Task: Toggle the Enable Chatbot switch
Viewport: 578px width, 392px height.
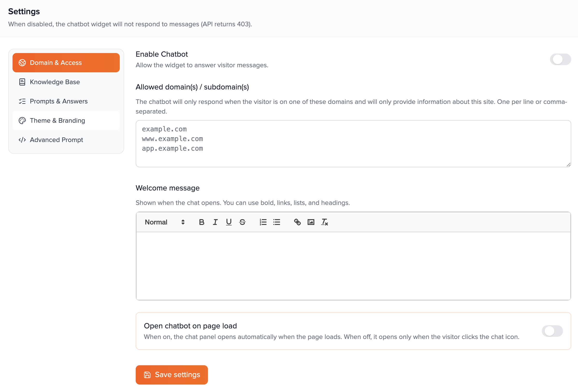Action: (560, 59)
